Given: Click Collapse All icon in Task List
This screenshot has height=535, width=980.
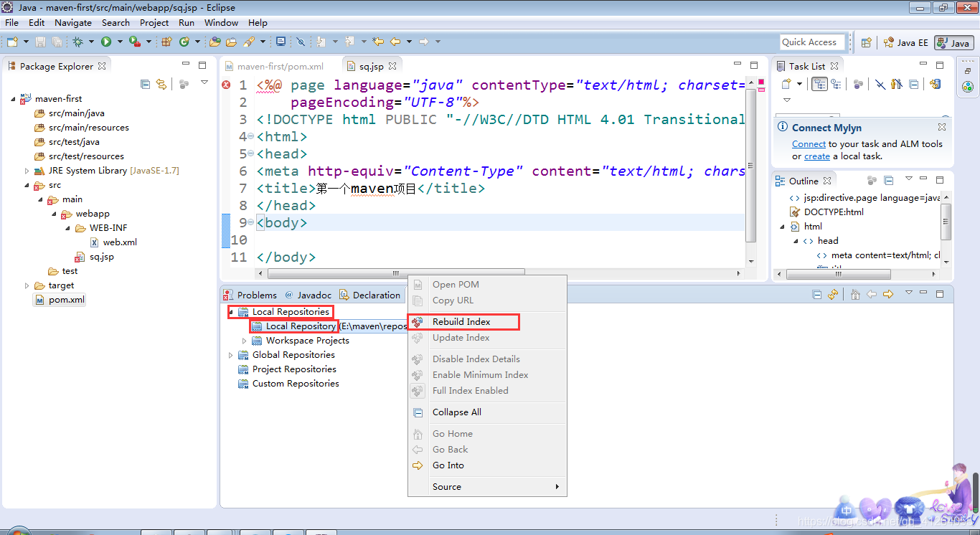Looking at the screenshot, I should pos(913,84).
